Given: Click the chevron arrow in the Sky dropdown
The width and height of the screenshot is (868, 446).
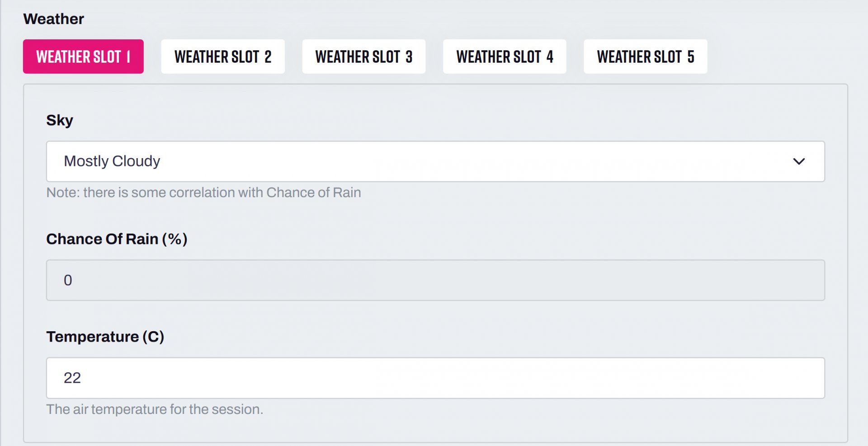Looking at the screenshot, I should [799, 161].
